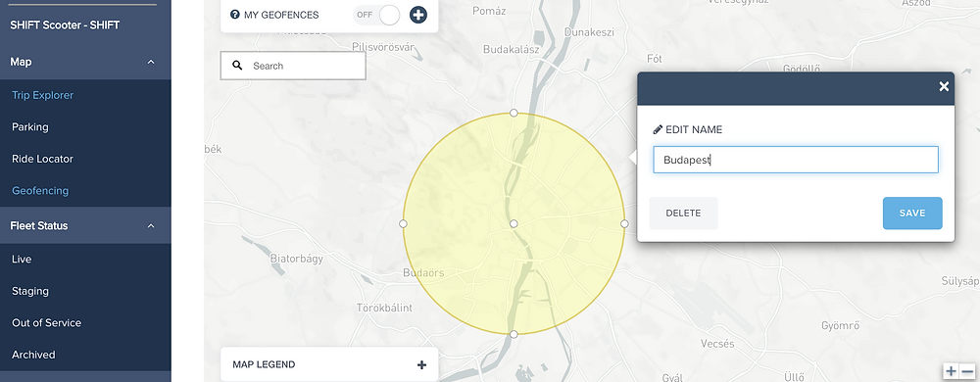Click the Edit Name pencil icon
Screen dimensions: 980x382
[657, 130]
